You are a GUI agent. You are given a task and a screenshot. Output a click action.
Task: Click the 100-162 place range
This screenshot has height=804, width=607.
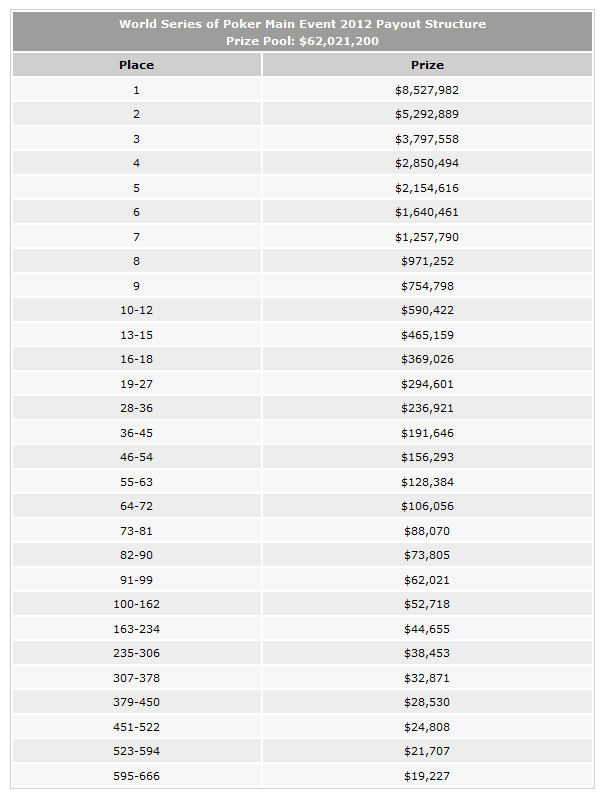(136, 604)
